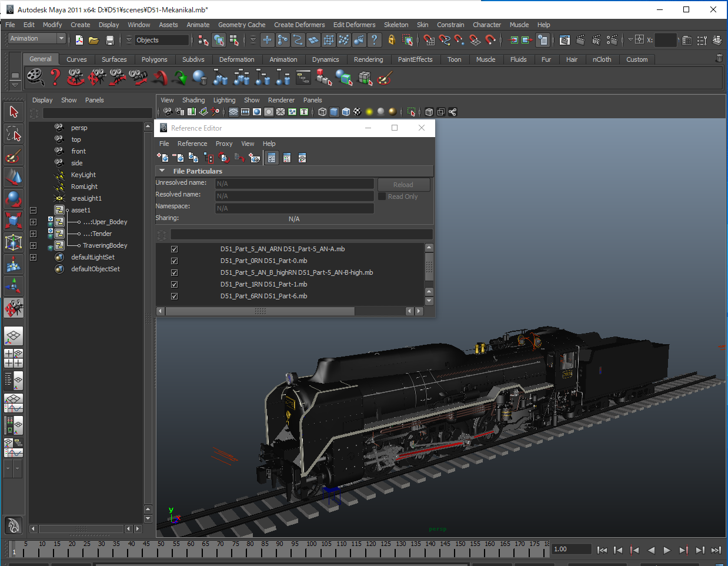The height and width of the screenshot is (566, 728).
Task: Click Create Reference icon in Reference Editor
Action: tap(163, 158)
